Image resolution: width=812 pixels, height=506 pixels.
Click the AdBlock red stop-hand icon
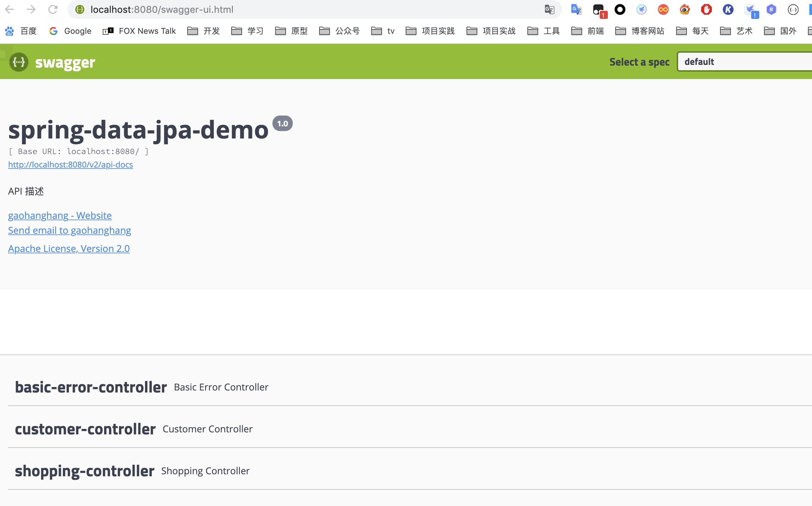click(x=706, y=9)
